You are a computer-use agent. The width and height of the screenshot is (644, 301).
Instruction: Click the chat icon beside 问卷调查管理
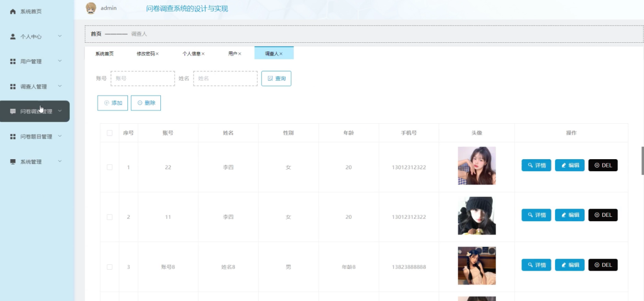coord(13,112)
